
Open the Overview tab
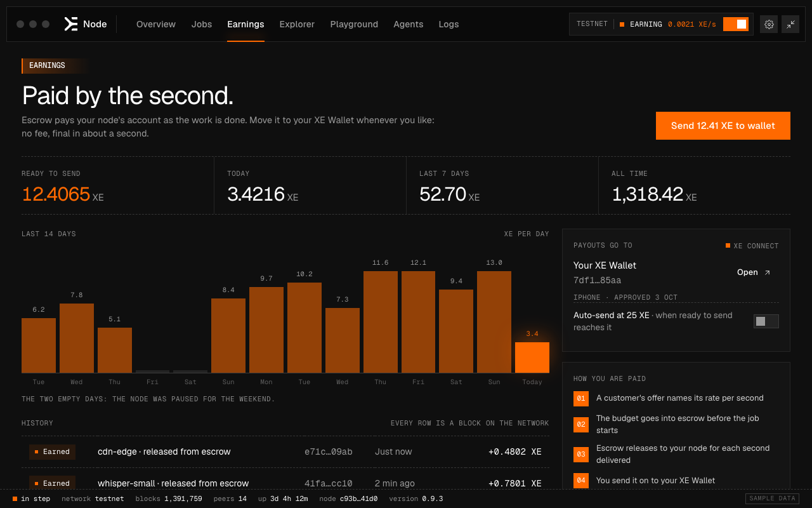tap(156, 24)
